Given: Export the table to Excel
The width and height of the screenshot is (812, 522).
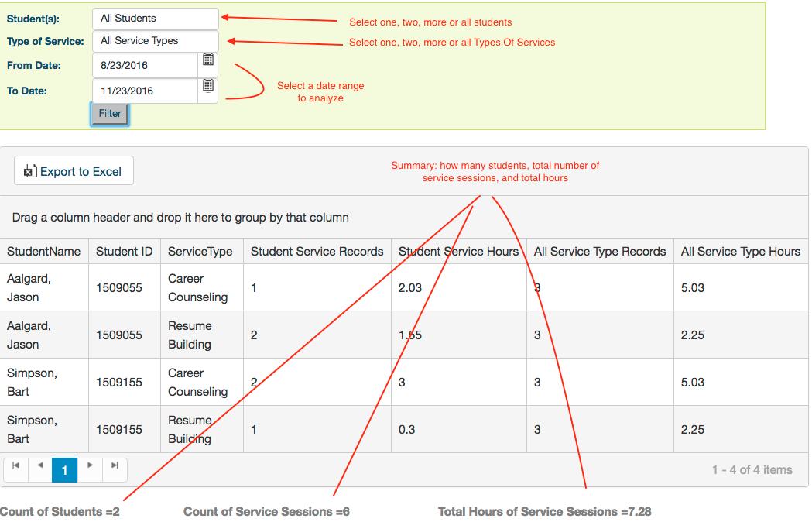Looking at the screenshot, I should 74,171.
